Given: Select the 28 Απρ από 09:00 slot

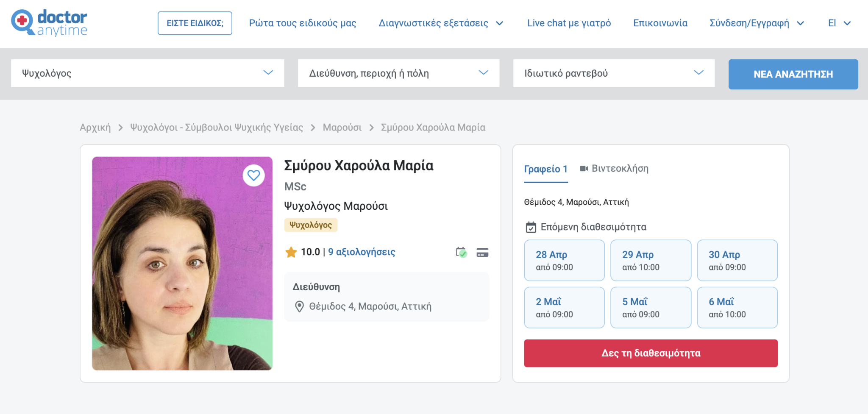Looking at the screenshot, I should click(x=564, y=260).
